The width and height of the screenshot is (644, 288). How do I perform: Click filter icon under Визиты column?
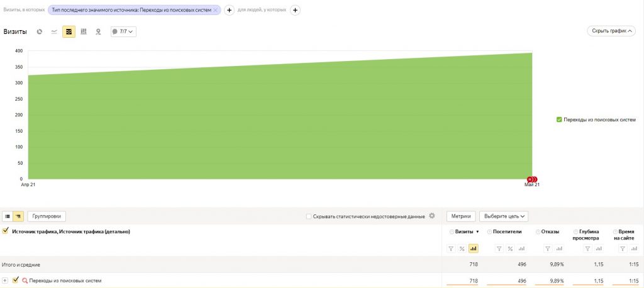point(451,249)
